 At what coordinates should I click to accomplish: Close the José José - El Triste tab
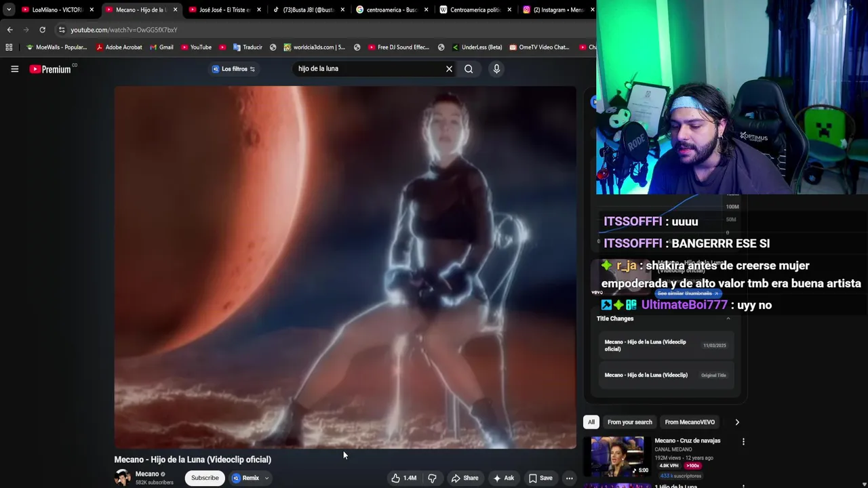259,9
